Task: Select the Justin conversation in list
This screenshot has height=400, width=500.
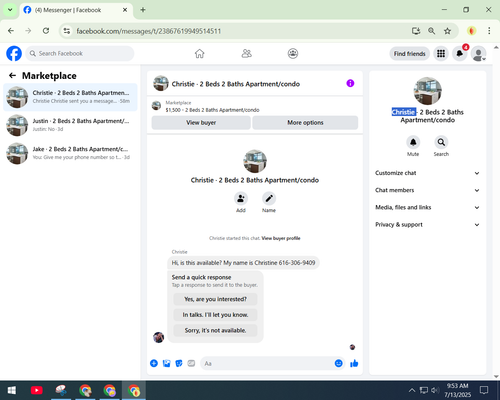Action: point(70,125)
